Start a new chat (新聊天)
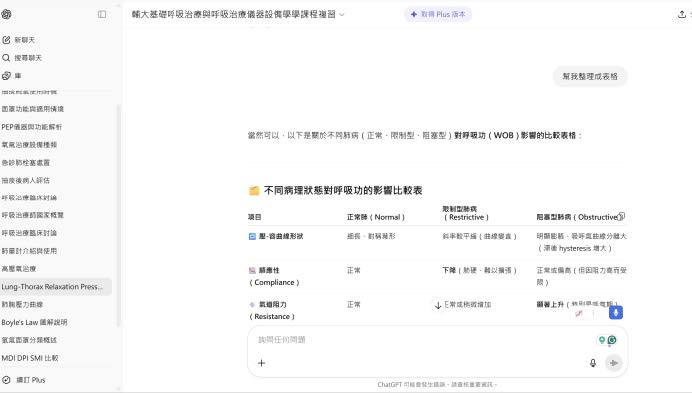The width and height of the screenshot is (692, 393). click(25, 40)
